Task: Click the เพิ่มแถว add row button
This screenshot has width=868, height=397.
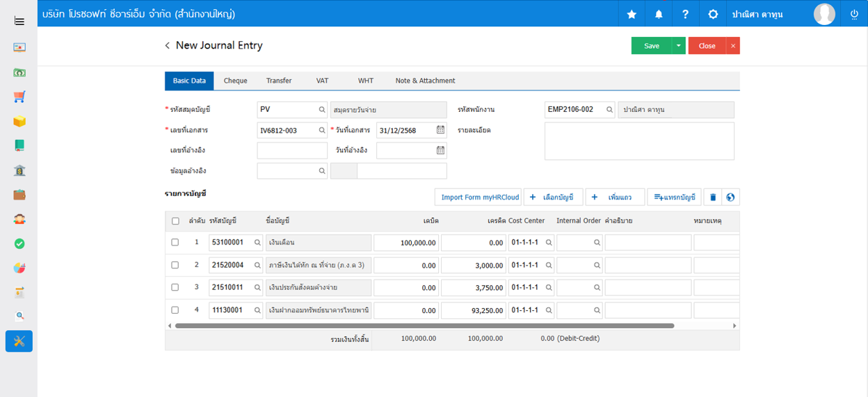Action: tap(614, 197)
